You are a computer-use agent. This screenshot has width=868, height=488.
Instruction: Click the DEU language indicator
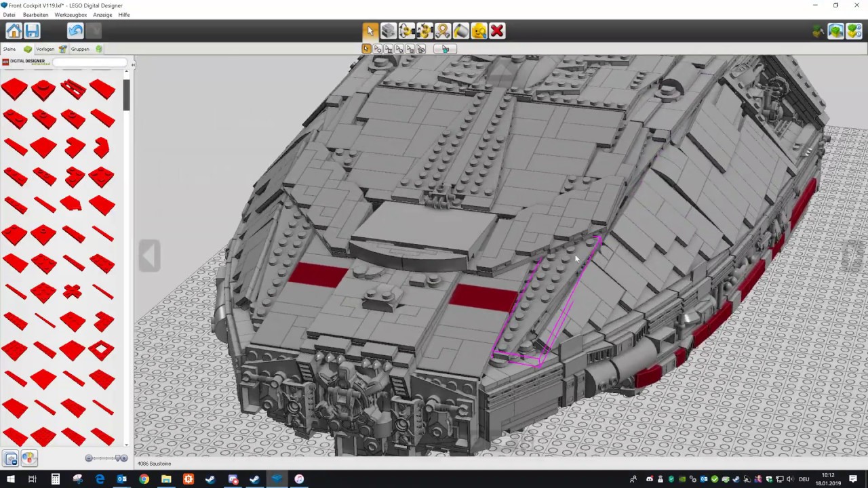coord(804,479)
